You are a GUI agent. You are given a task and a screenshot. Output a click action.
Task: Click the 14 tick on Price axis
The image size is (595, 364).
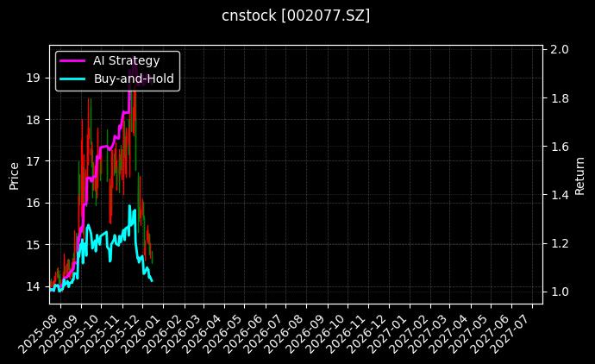[34, 286]
